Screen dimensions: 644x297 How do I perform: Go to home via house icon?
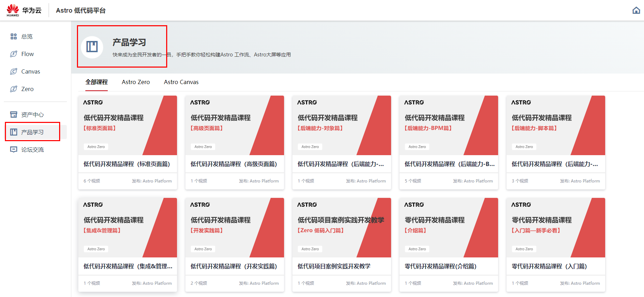[636, 11]
